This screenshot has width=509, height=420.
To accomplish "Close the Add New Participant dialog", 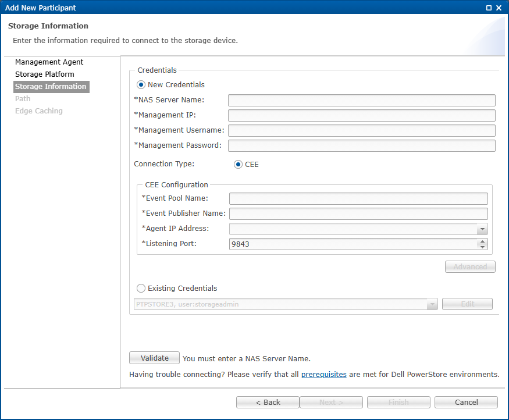I will point(499,8).
